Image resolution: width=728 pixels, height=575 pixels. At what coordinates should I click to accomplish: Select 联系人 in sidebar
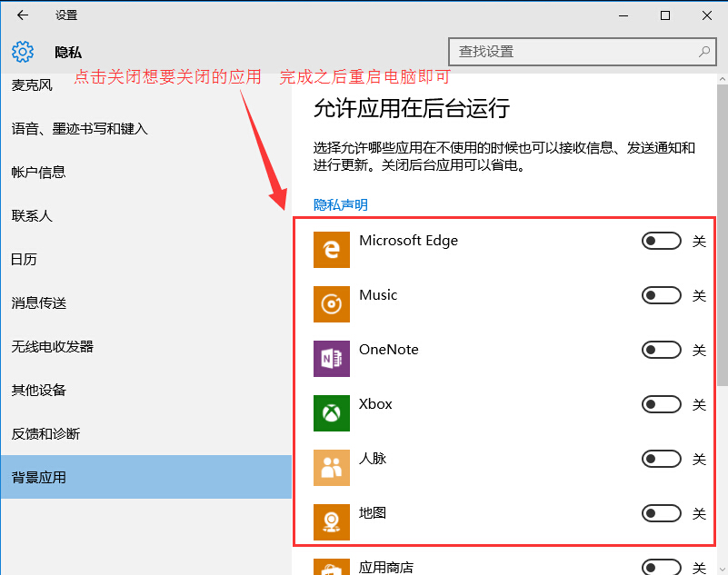tap(145, 216)
